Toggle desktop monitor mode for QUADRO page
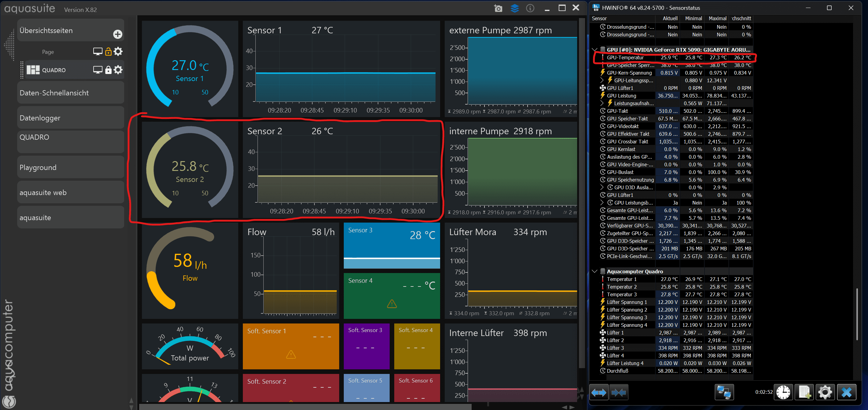Screen dimensions: 868x410 (97, 70)
